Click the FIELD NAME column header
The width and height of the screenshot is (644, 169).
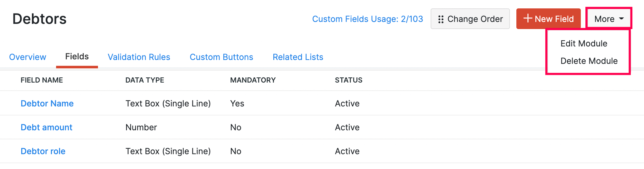(x=42, y=80)
